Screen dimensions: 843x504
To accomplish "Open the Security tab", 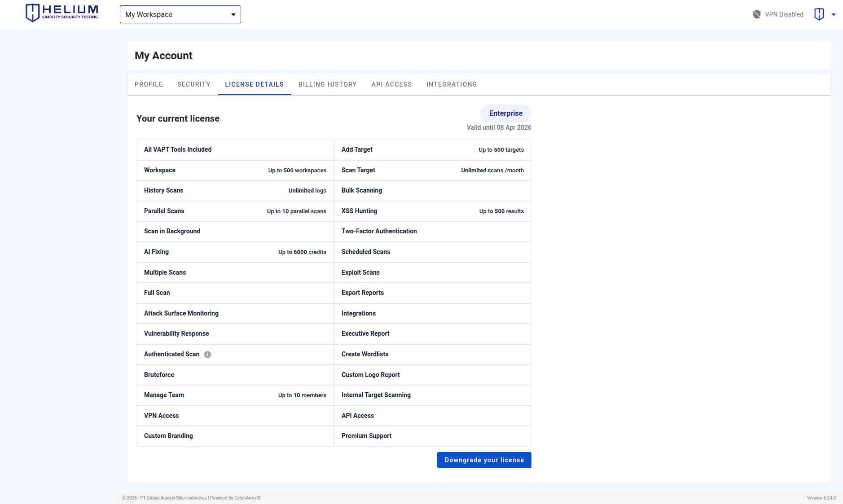I will (x=193, y=84).
